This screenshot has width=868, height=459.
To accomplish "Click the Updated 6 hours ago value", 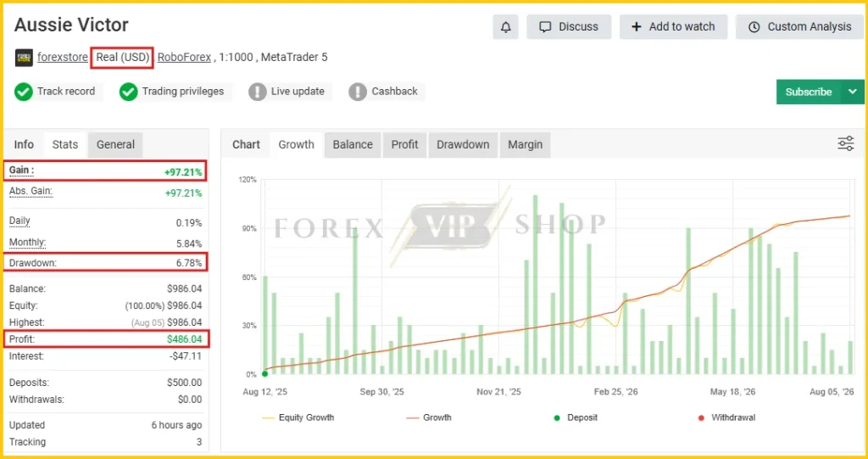I will [x=176, y=425].
